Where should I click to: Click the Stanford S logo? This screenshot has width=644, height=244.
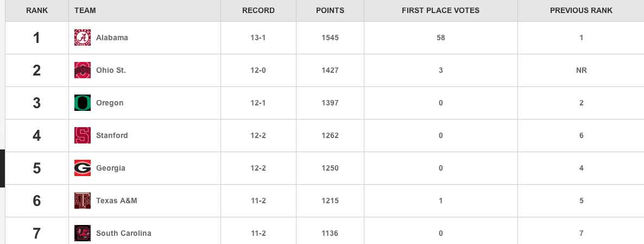(x=83, y=135)
